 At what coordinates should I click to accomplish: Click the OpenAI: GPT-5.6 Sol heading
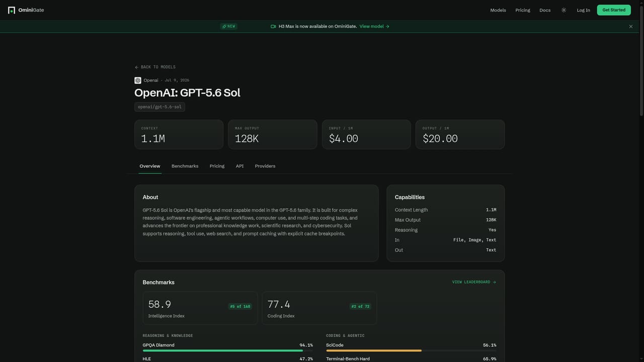[x=187, y=93]
